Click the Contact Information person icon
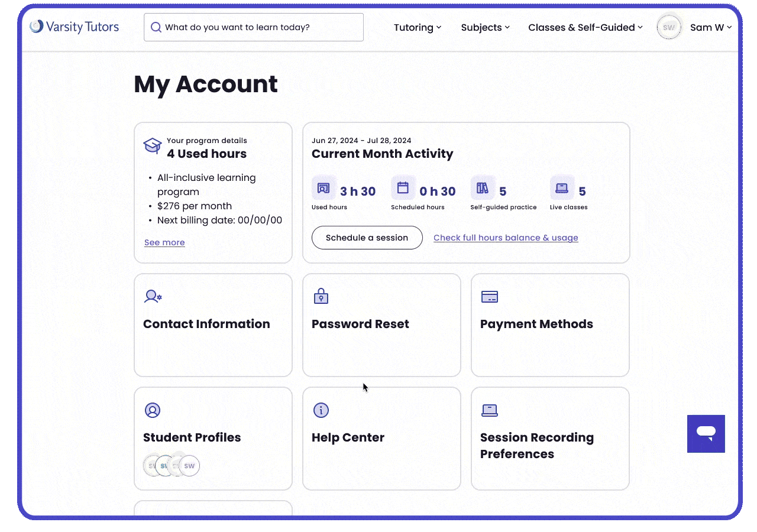757x532 pixels. [153, 296]
